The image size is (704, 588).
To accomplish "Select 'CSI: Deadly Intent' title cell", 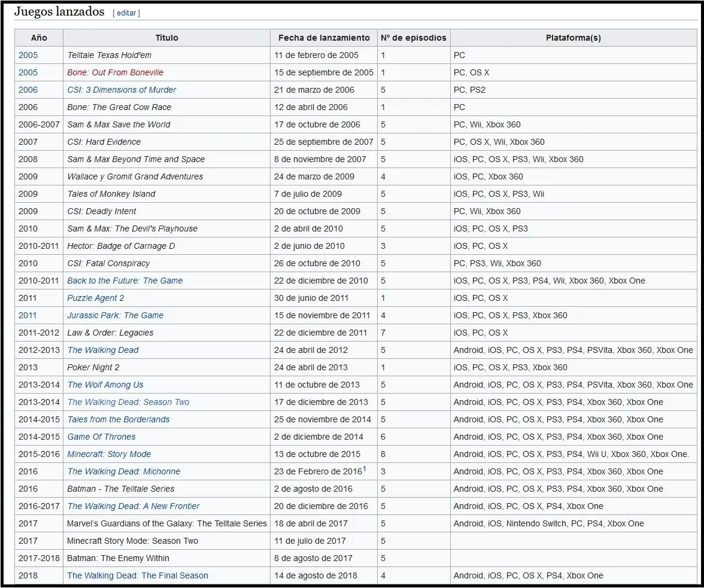I will 166,211.
